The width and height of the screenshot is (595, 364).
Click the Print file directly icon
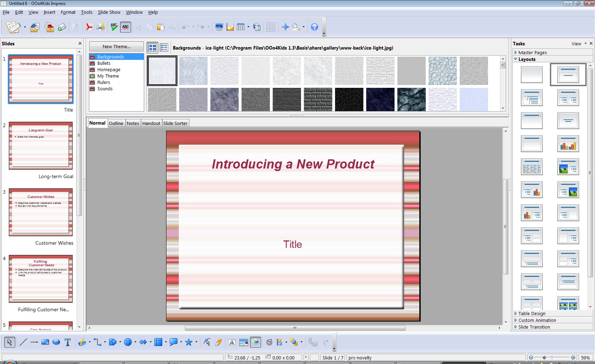coord(101,27)
